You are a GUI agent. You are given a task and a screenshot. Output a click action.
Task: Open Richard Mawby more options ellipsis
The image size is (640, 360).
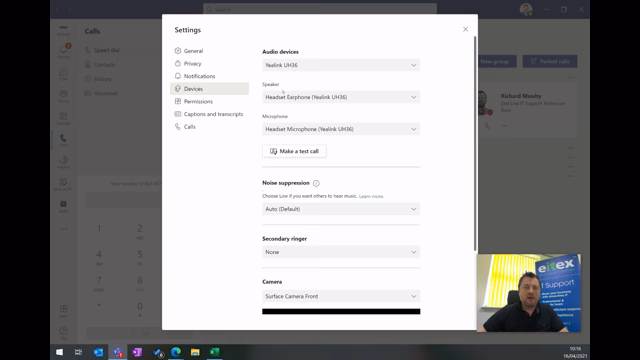504,126
